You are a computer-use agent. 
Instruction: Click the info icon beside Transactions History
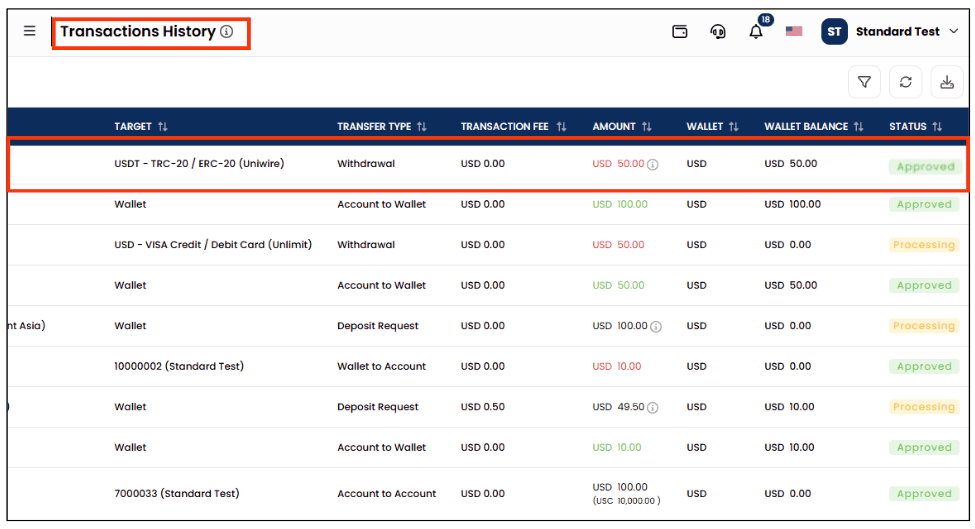pyautogui.click(x=227, y=32)
